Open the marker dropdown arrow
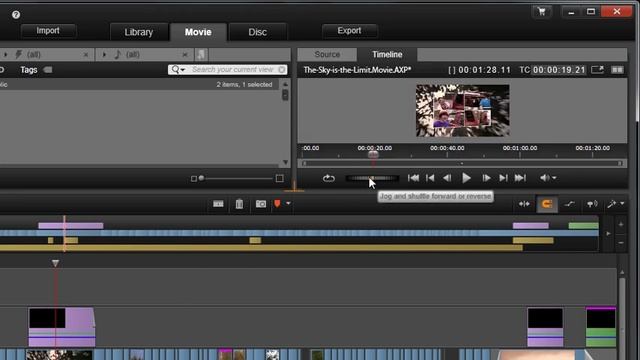This screenshot has height=360, width=640. pyautogui.click(x=288, y=203)
